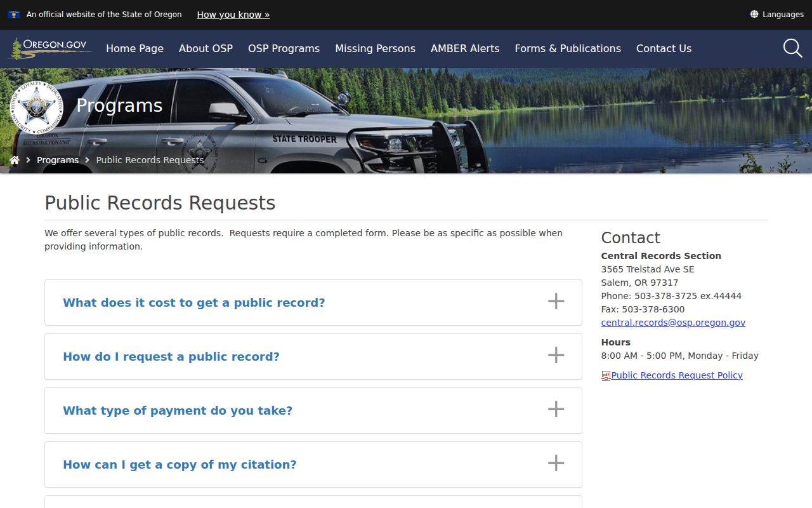Open 'How do I request a public record?'
The image size is (812, 508).
click(313, 357)
